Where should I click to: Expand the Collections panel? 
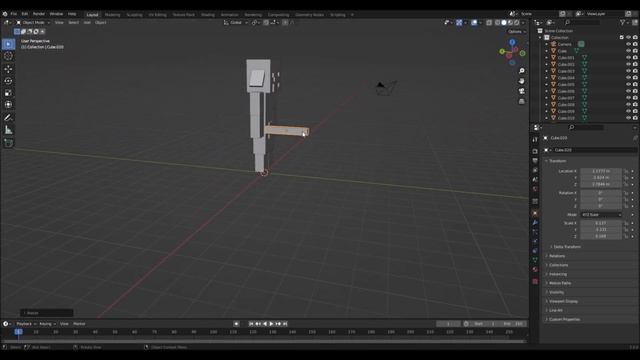[x=558, y=265]
